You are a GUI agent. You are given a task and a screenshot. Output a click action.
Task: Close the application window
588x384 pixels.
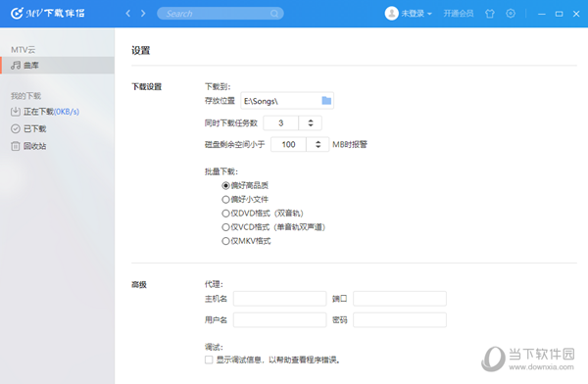[x=576, y=14]
